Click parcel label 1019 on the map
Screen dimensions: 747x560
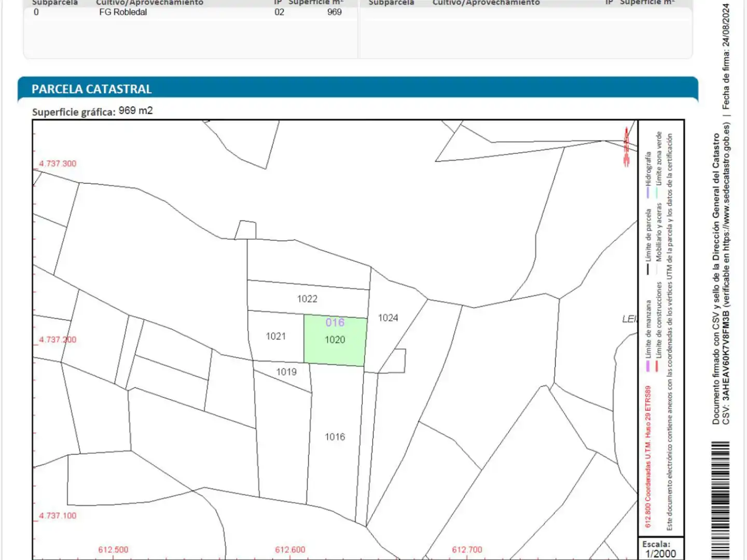pyautogui.click(x=286, y=372)
